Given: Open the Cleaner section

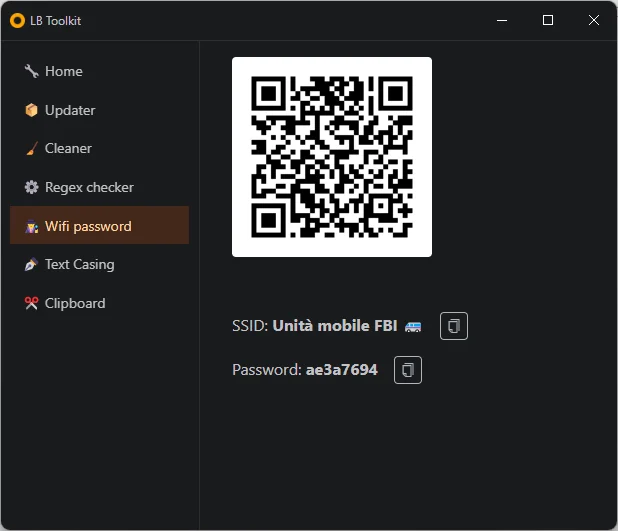Looking at the screenshot, I should coord(99,149).
